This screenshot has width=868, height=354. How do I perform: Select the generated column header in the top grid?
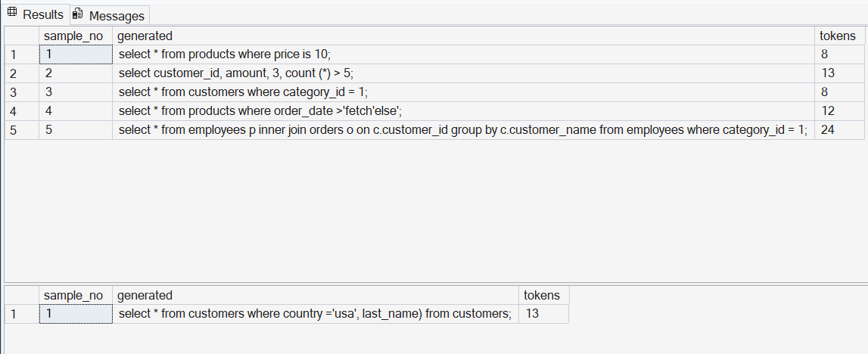point(463,36)
